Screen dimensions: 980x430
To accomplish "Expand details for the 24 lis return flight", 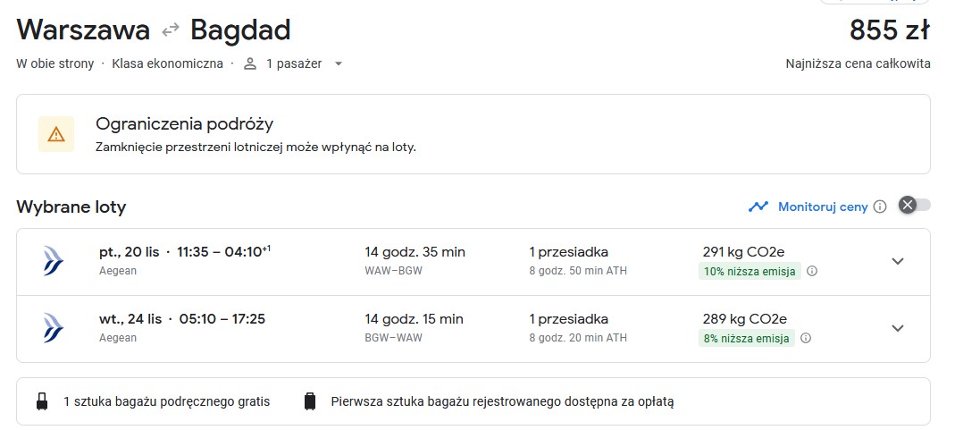I will (x=898, y=328).
